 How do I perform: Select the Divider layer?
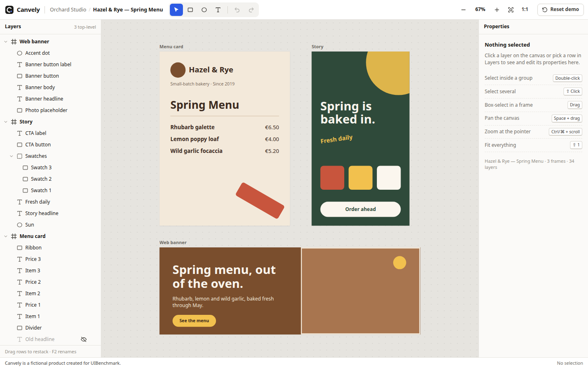50,328
